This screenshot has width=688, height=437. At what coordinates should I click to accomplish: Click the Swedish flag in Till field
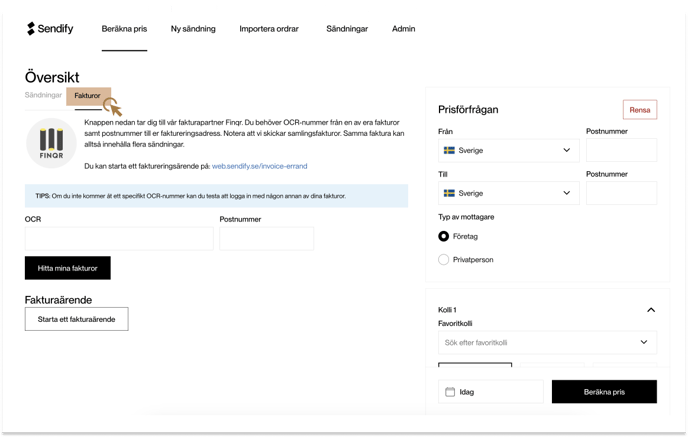[x=449, y=193]
